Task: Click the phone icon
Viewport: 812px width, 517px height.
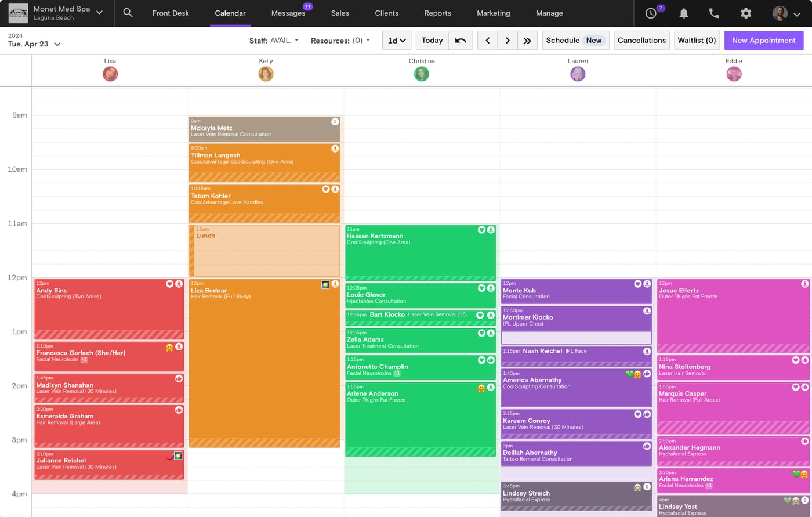Action: 714,13
